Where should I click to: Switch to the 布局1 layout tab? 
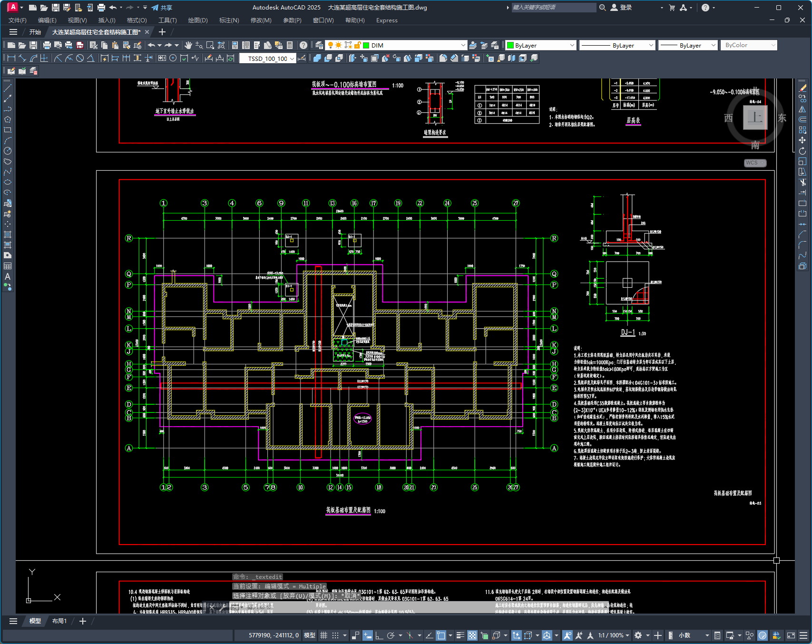[x=59, y=621]
